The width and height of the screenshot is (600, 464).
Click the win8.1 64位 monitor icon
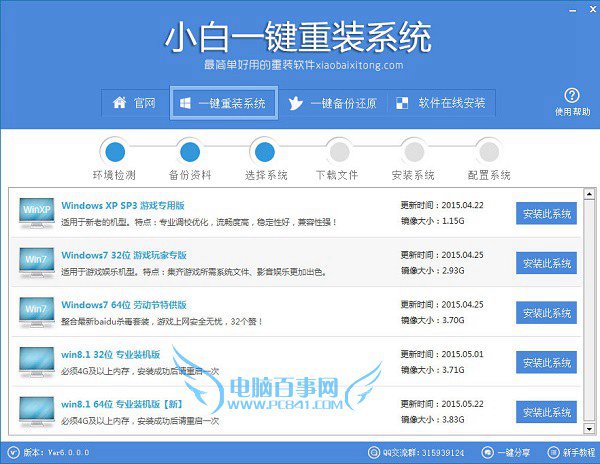(x=37, y=411)
